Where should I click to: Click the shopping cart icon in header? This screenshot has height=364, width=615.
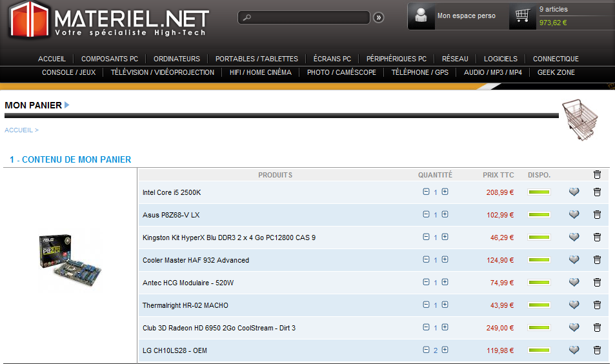(523, 15)
